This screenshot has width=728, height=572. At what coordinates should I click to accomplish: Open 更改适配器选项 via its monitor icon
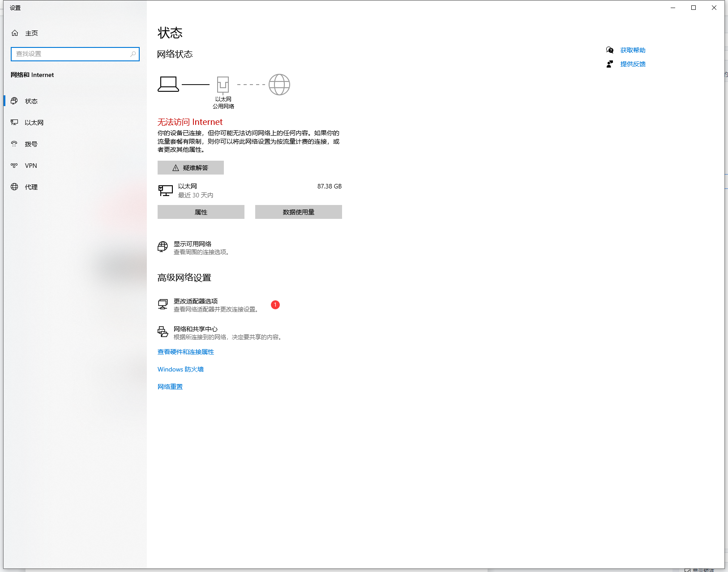click(163, 304)
